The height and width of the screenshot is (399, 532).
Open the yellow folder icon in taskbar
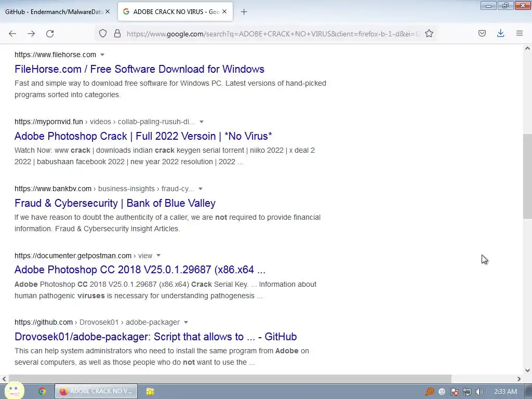150,392
